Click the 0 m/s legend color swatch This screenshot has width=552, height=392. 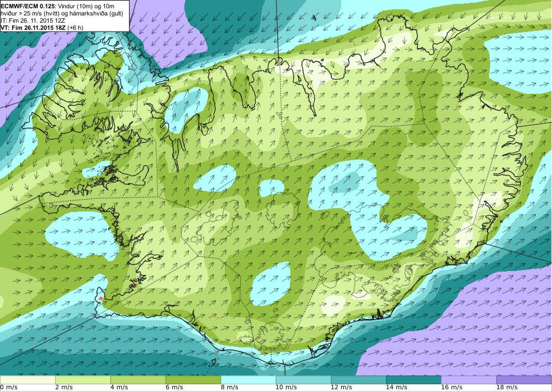pyautogui.click(x=28, y=380)
